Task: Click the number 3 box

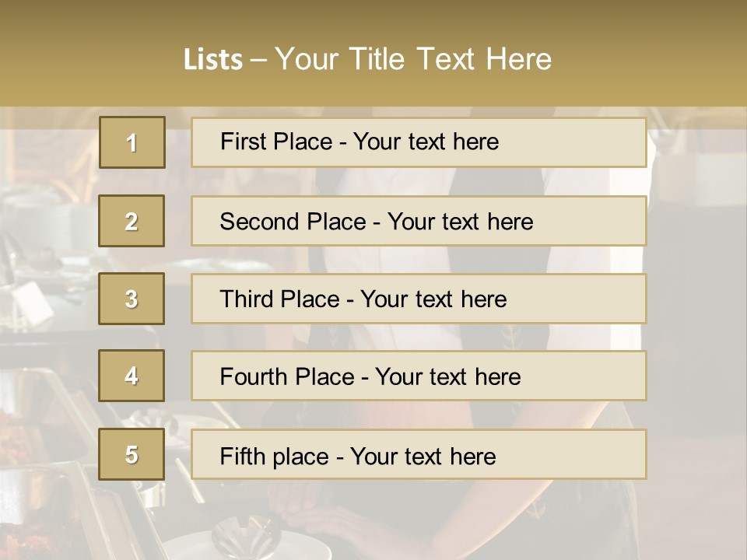Action: (132, 299)
